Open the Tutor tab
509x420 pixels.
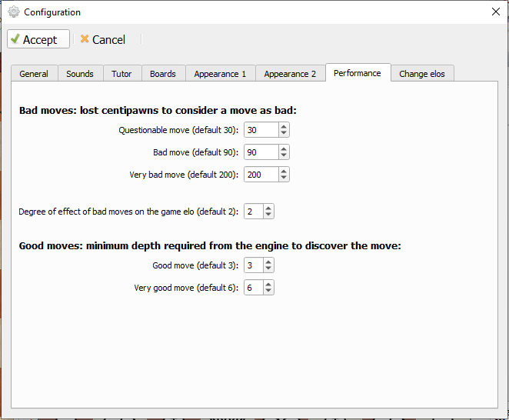pos(121,74)
